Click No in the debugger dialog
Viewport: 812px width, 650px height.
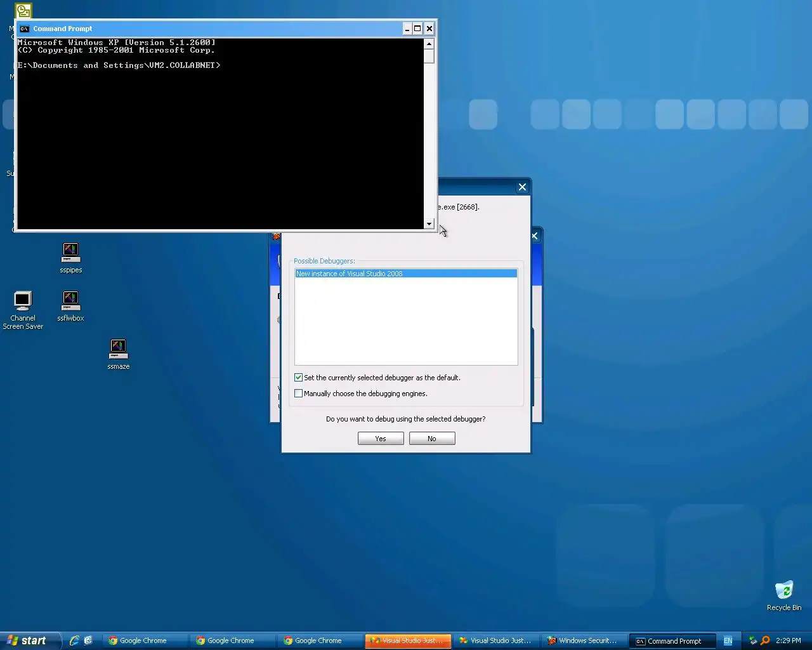432,439
